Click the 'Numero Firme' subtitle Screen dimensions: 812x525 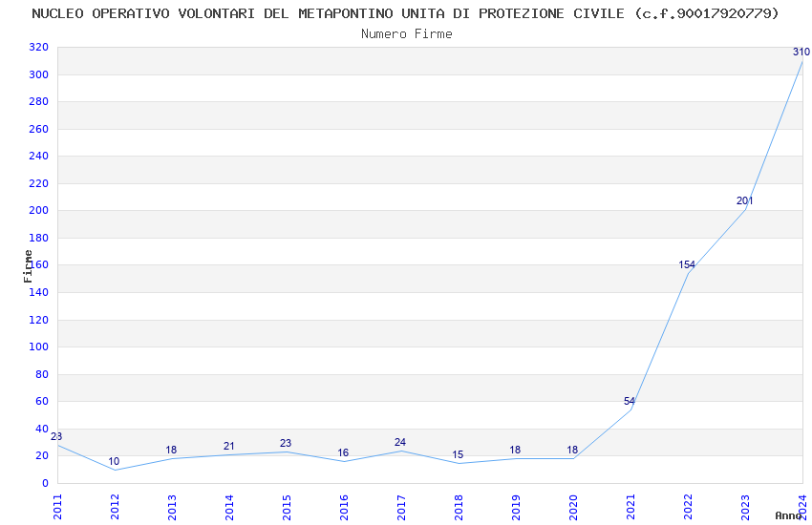407,33
